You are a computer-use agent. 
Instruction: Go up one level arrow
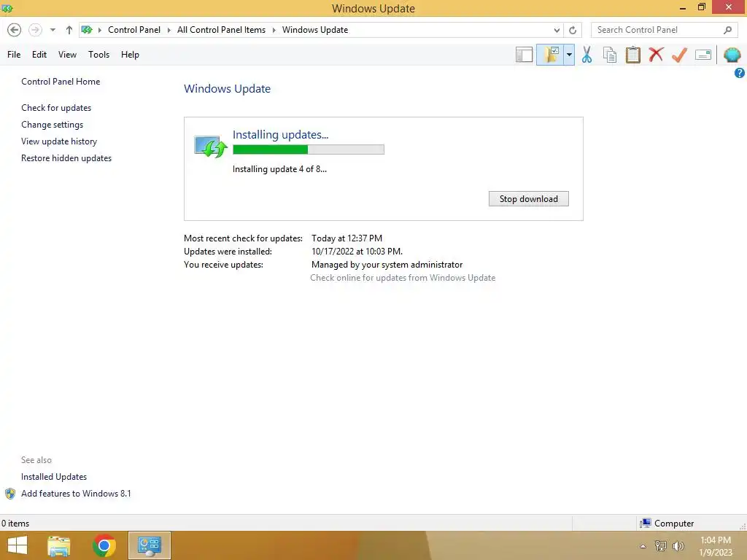click(69, 30)
